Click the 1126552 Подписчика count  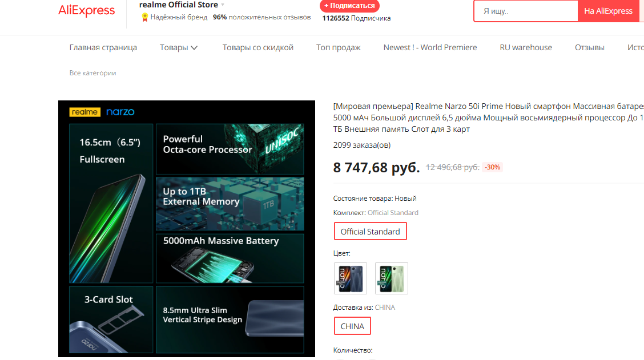(356, 18)
